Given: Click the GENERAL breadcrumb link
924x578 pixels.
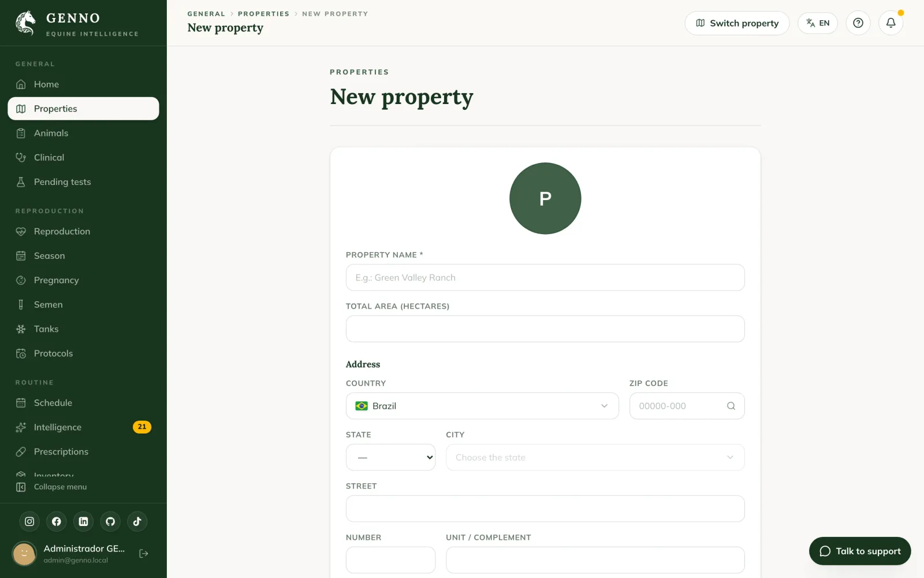Looking at the screenshot, I should (206, 14).
